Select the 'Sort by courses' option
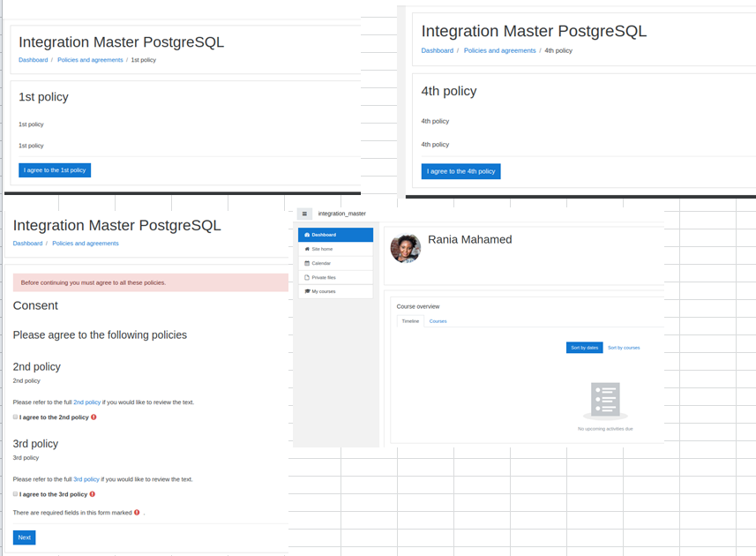 [624, 348]
